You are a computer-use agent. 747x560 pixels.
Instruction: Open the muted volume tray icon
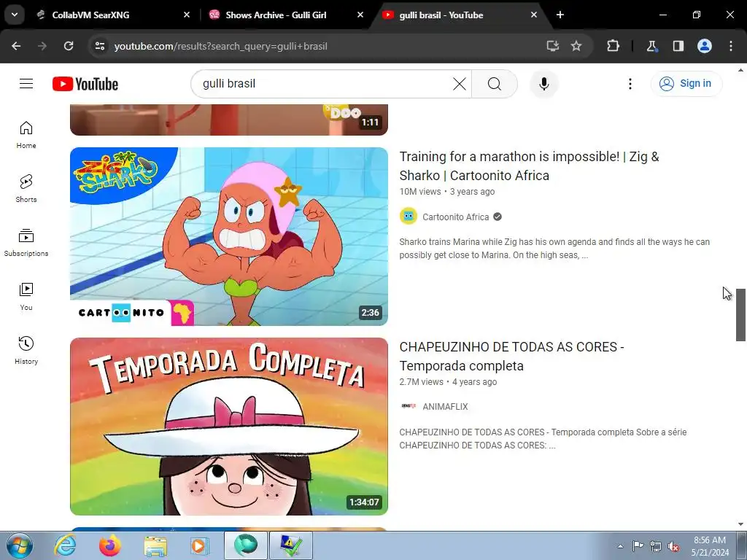click(x=673, y=546)
